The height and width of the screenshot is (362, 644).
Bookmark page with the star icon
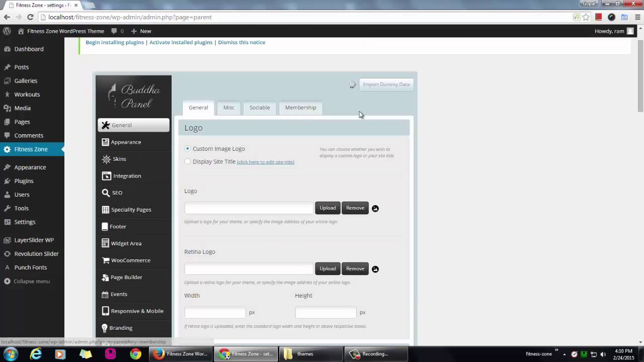point(586,17)
